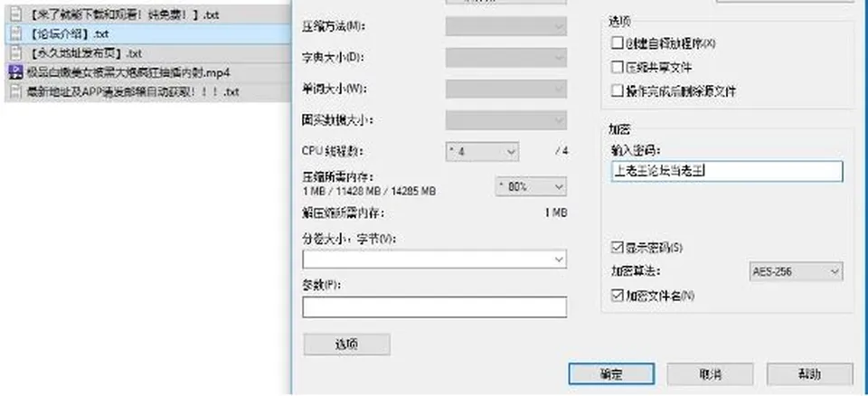This screenshot has height=396, width=868.
Task: Select the .mp4 video file name
Action: point(128,72)
